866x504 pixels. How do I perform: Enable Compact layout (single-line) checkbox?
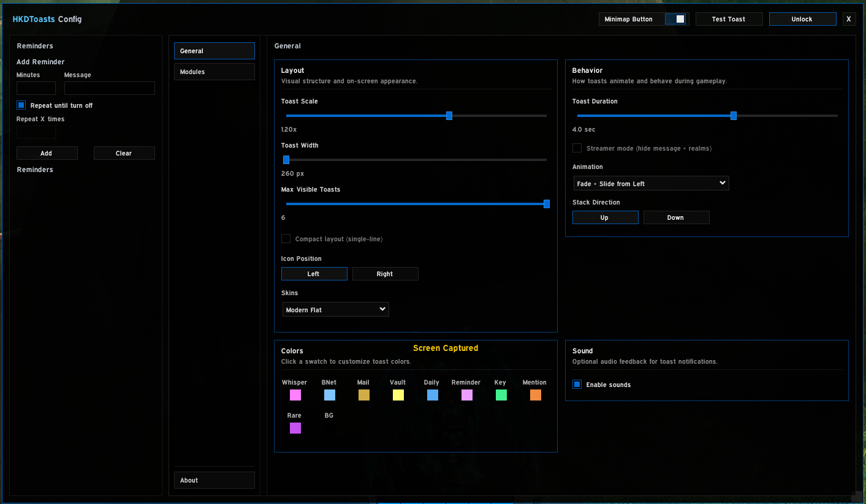click(x=286, y=239)
